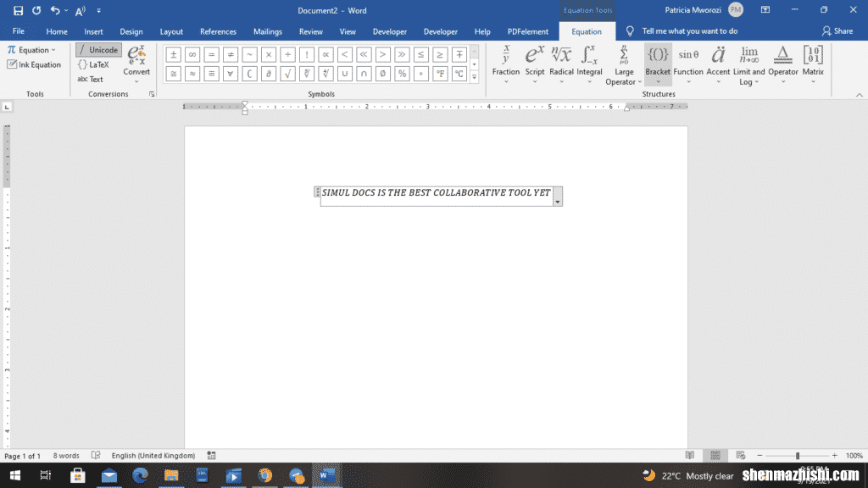Click the English (United Kingdom) language indicator
This screenshot has width=868, height=488.
[153, 455]
